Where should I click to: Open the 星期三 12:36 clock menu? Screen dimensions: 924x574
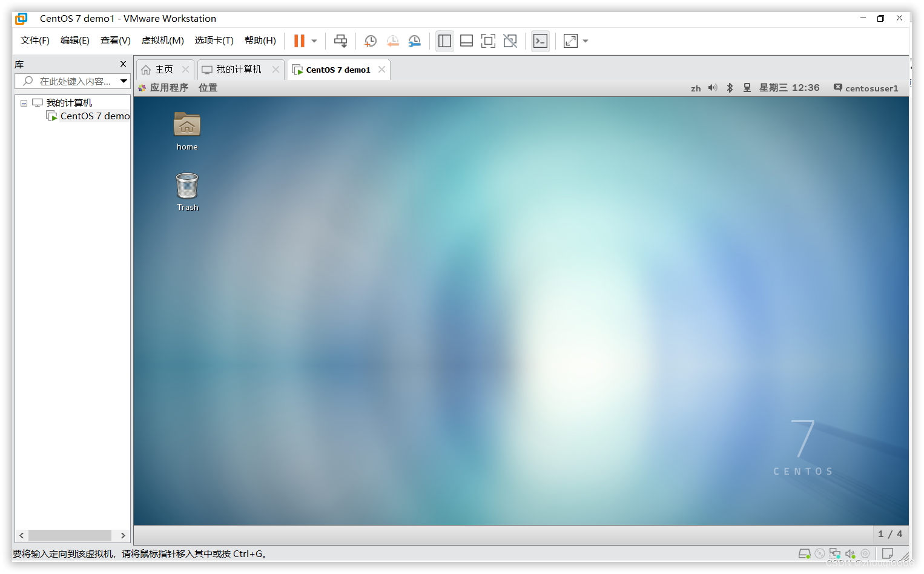click(790, 88)
